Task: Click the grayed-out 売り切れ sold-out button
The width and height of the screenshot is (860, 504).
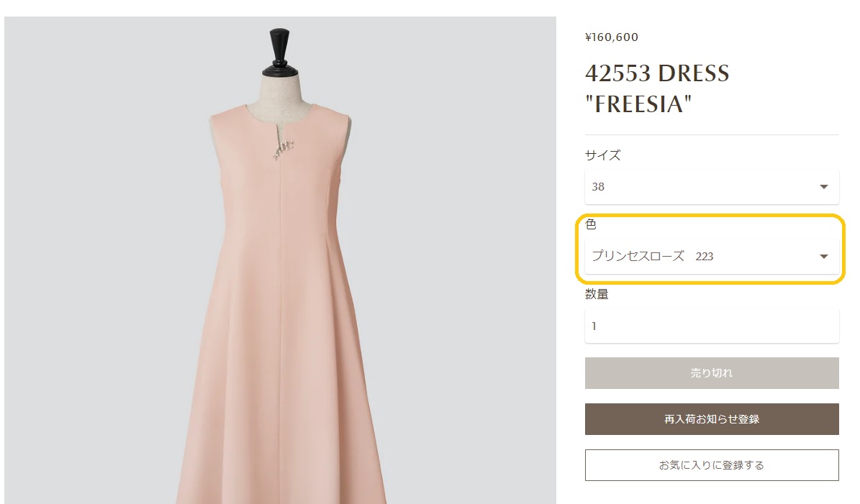Action: (x=711, y=372)
